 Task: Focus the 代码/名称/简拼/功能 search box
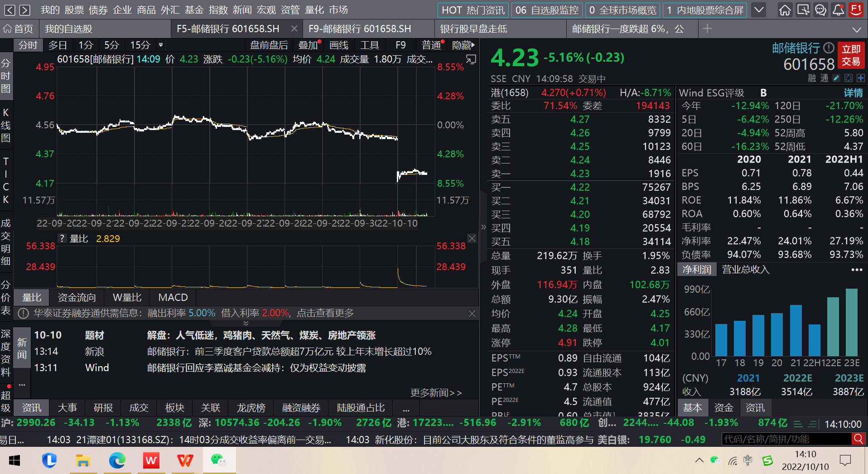(786, 439)
